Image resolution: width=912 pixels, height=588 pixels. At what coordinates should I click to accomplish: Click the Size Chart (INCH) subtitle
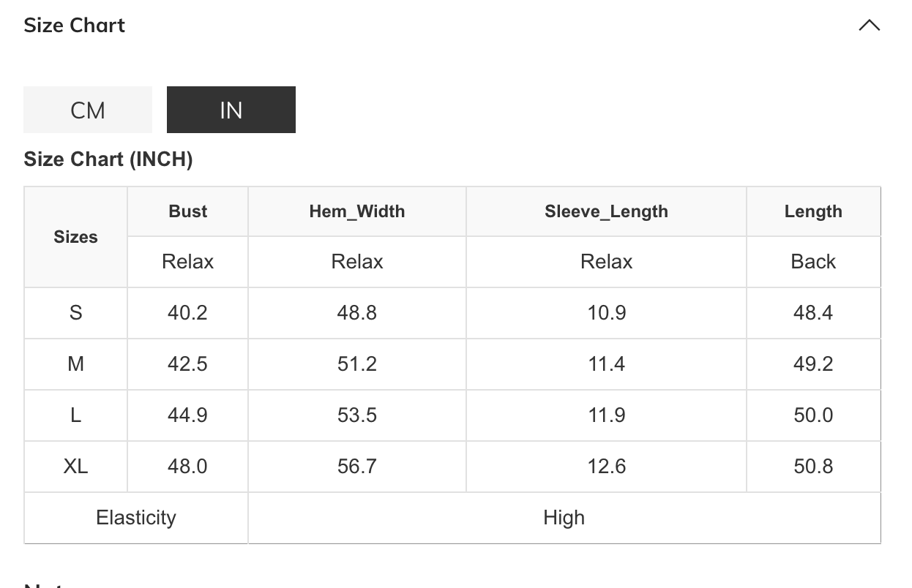[x=108, y=159]
